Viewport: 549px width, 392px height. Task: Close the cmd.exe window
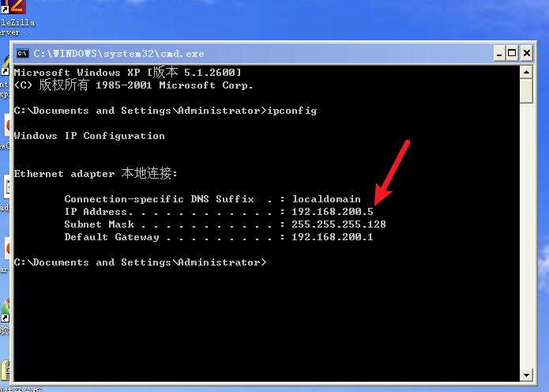pyautogui.click(x=527, y=53)
